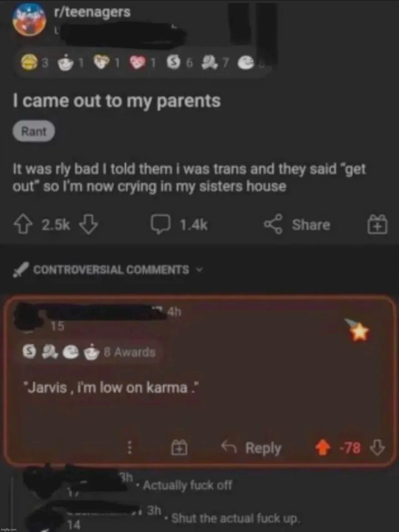The height and width of the screenshot is (532, 399).
Task: Click the star award icon on the comment
Action: point(358,330)
